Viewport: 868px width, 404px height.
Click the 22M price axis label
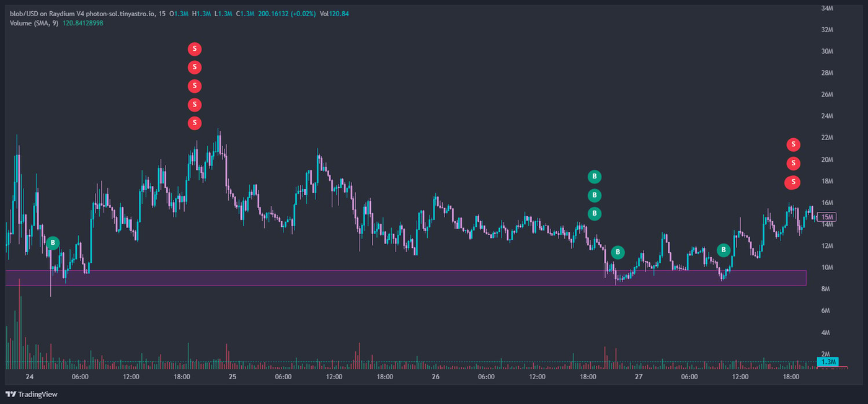(x=826, y=138)
